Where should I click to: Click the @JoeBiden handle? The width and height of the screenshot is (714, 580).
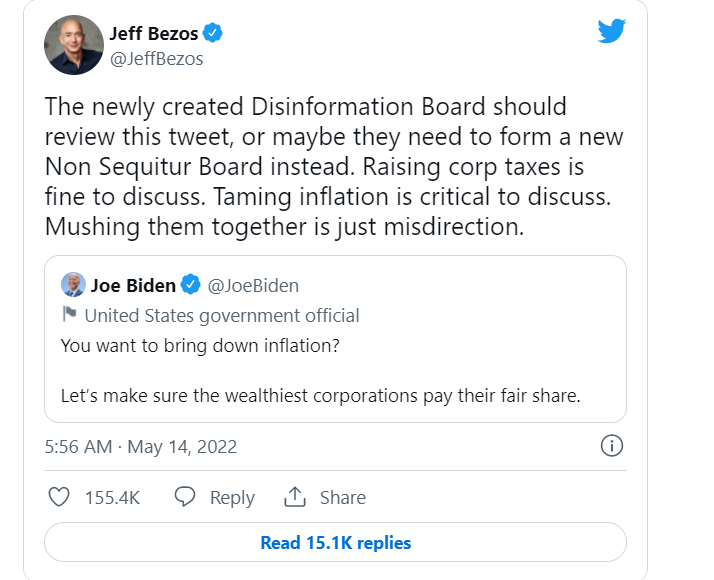tap(253, 286)
